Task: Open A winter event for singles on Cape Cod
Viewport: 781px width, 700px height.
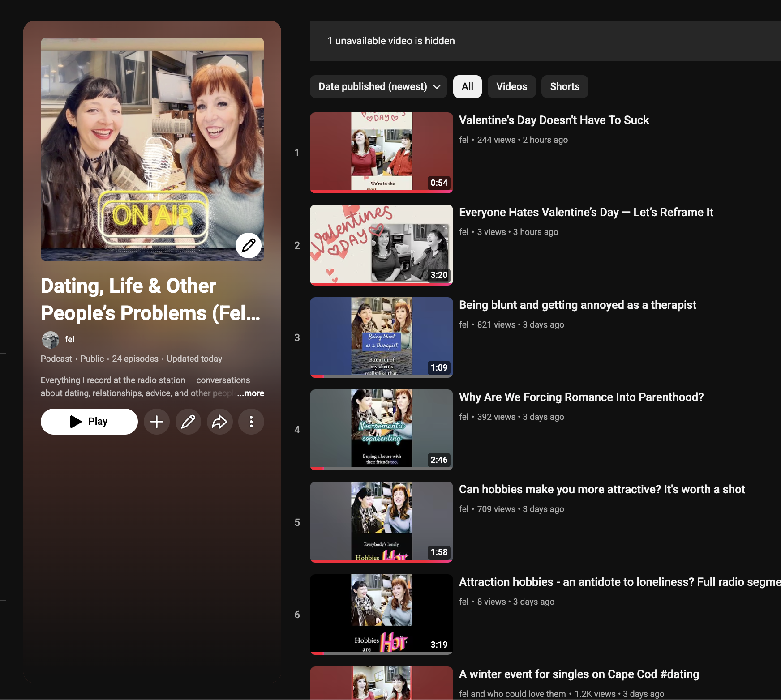Action: click(579, 674)
